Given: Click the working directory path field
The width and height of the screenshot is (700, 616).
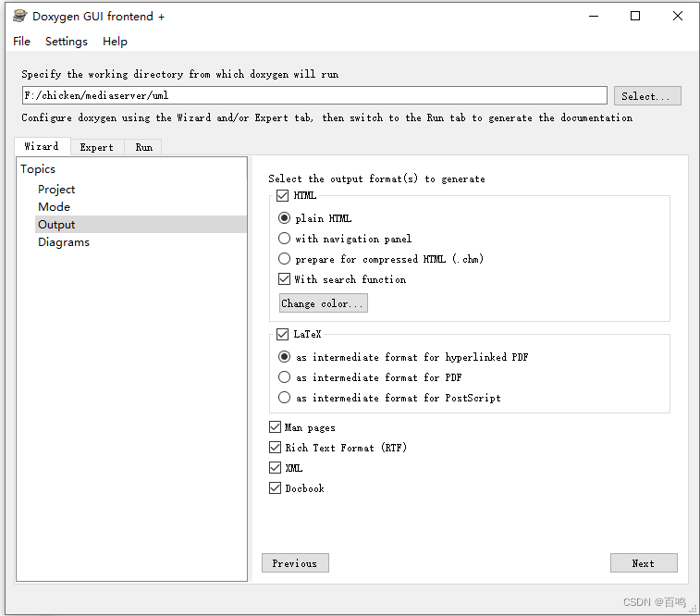Looking at the screenshot, I should 314,95.
